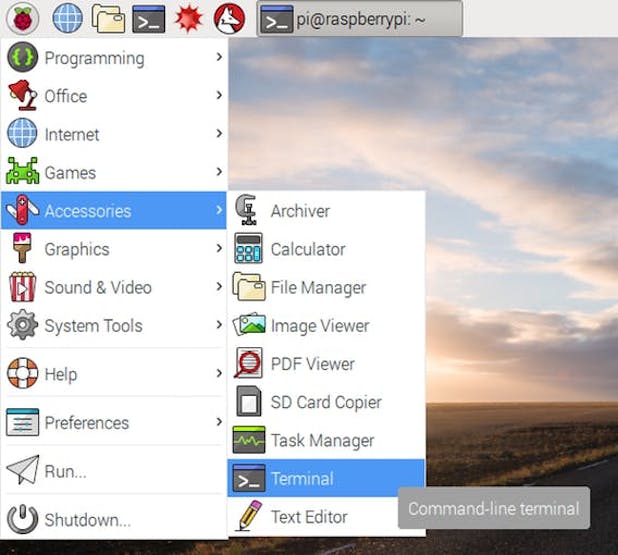The image size is (618, 555).
Task: Open the Graphics menu category
Action: (x=114, y=248)
